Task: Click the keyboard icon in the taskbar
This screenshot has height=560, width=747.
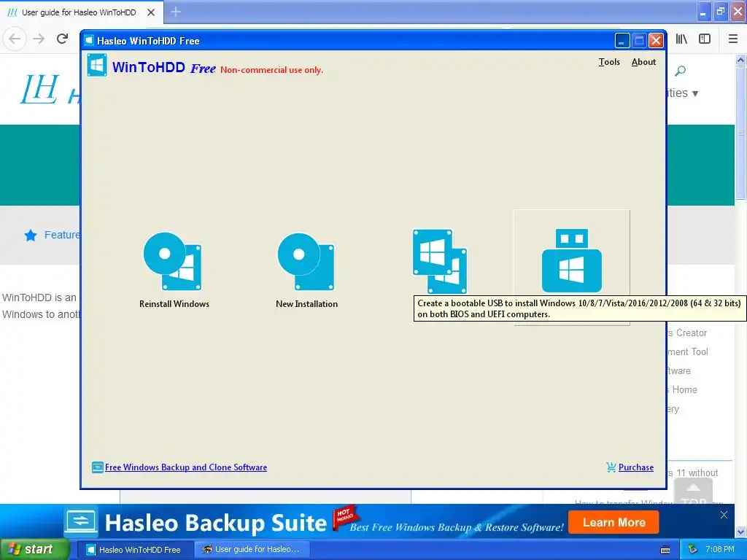Action: 665,550
